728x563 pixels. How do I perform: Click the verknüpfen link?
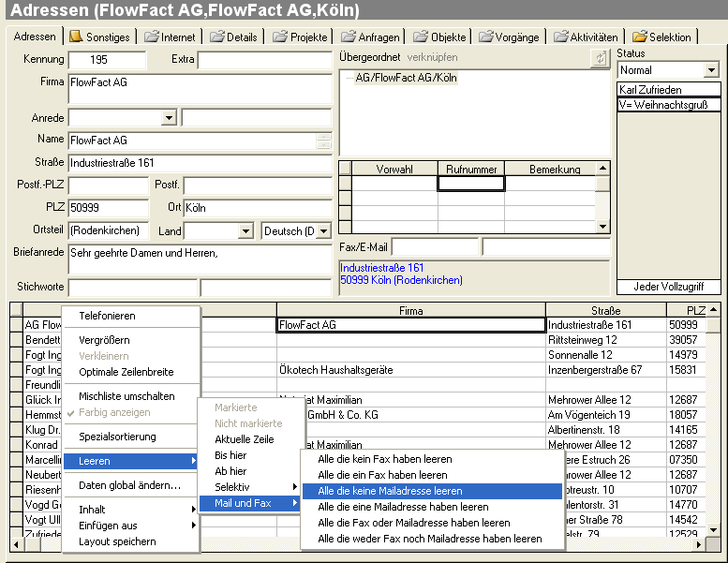pyautogui.click(x=432, y=57)
